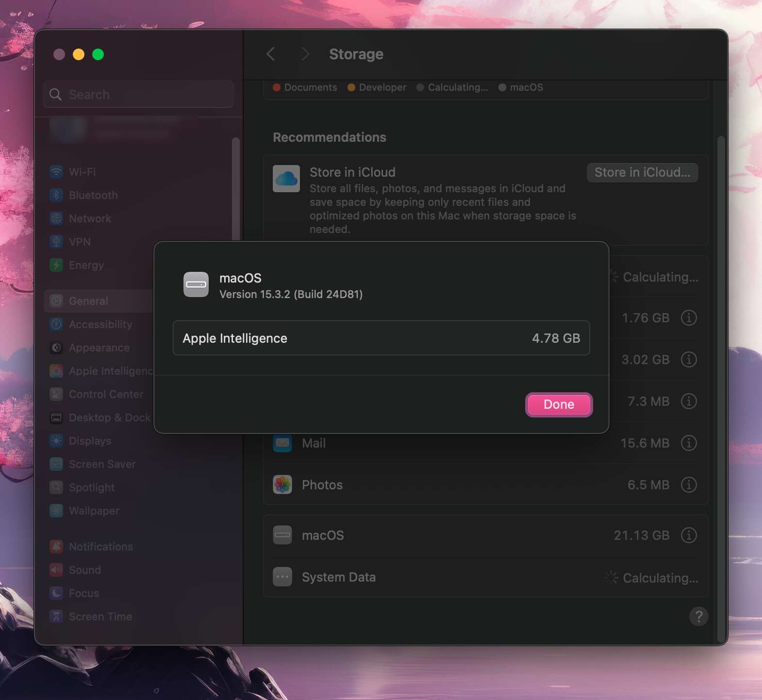Screen dimensions: 762x700
Task: Click the user account avatar in the sidebar
Action: coord(68,128)
